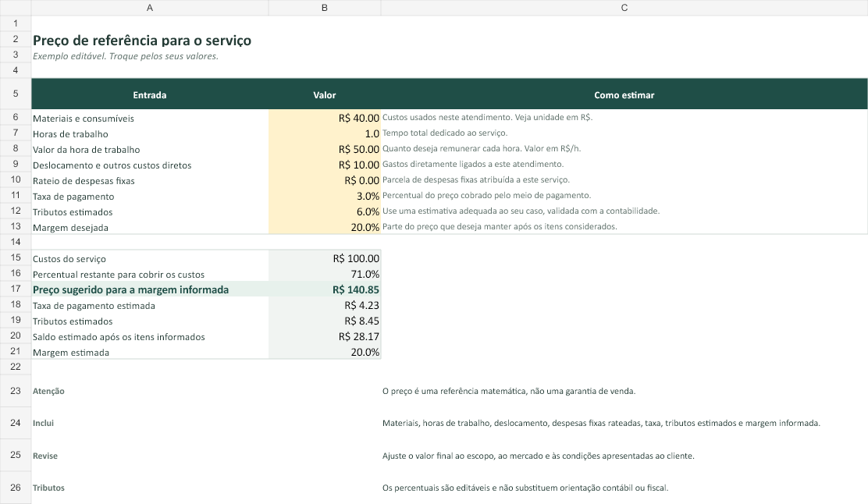Select the R$ 100.00 service cost cell

[x=325, y=257]
